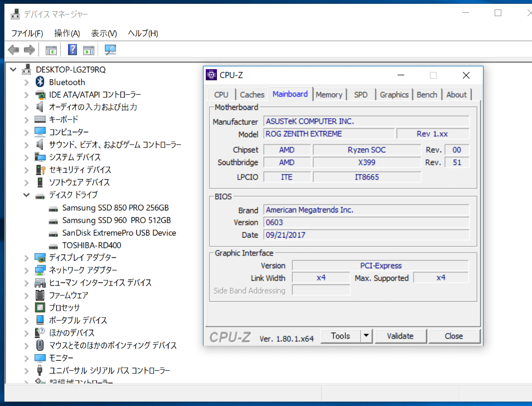Click the Device Manager title bar icon
Screen dimensions: 532x406
15,14
